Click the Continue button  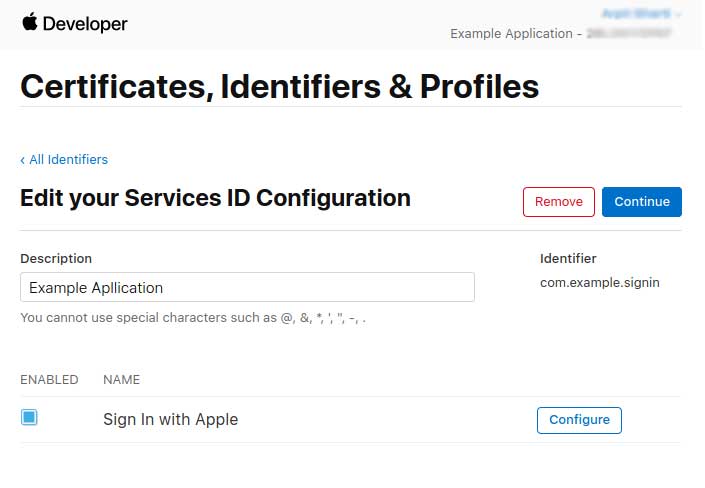click(x=642, y=202)
